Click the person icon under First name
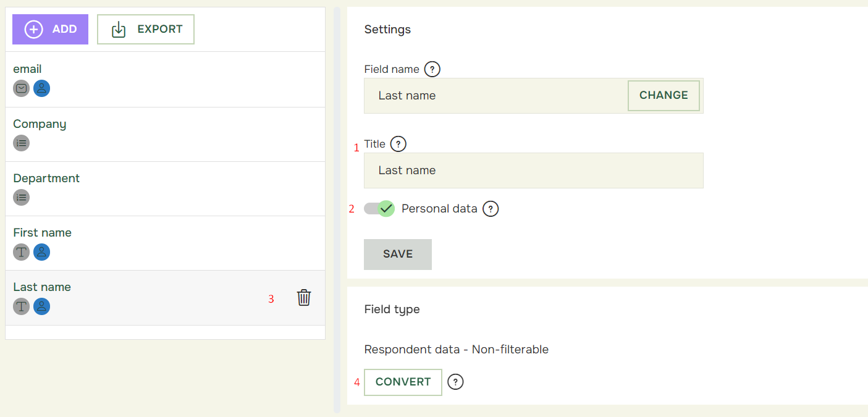This screenshot has height=417, width=868. [x=41, y=252]
